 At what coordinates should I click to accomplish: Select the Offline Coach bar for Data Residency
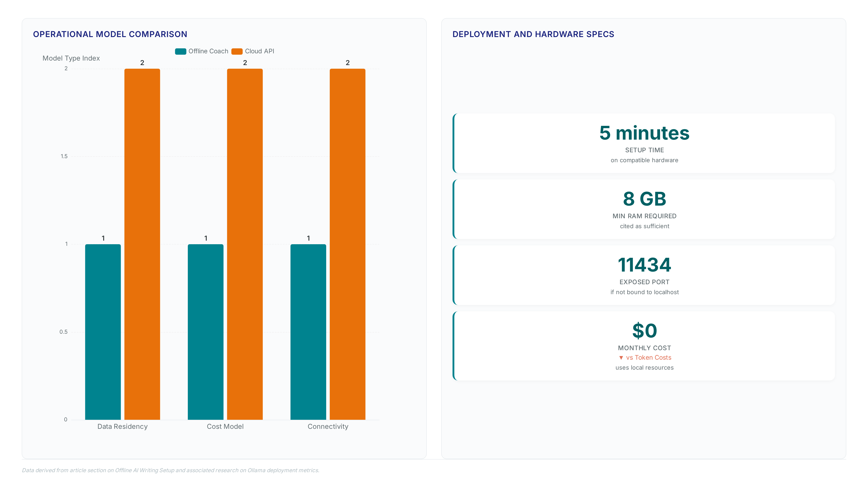[103, 332]
